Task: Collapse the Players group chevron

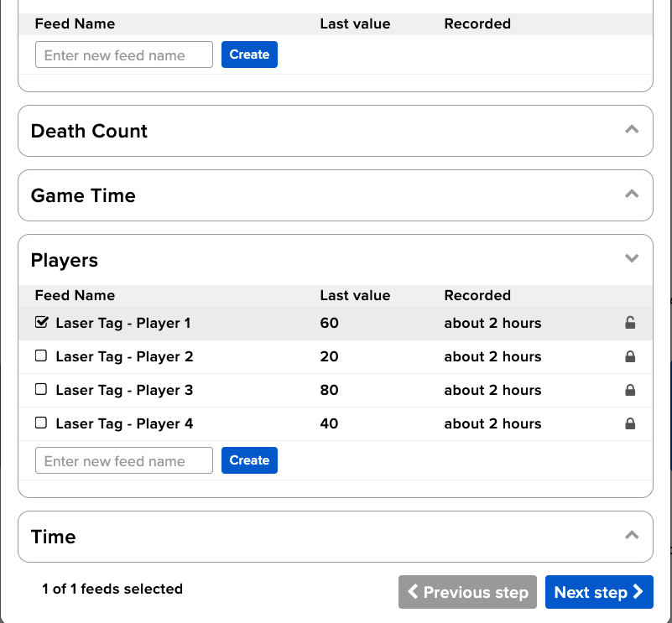Action: [632, 259]
